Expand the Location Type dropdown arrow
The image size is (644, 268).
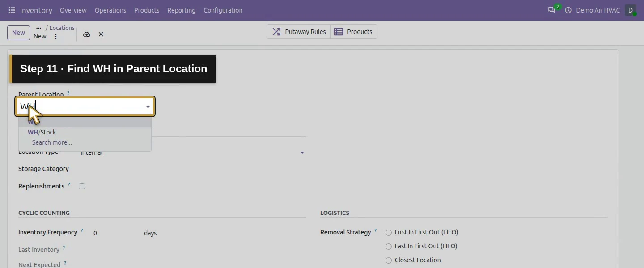[302, 153]
